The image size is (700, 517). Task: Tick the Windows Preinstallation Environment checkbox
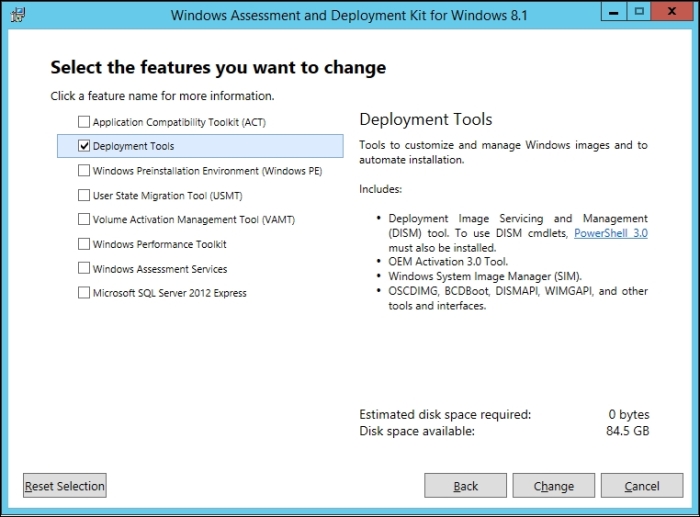pyautogui.click(x=83, y=171)
